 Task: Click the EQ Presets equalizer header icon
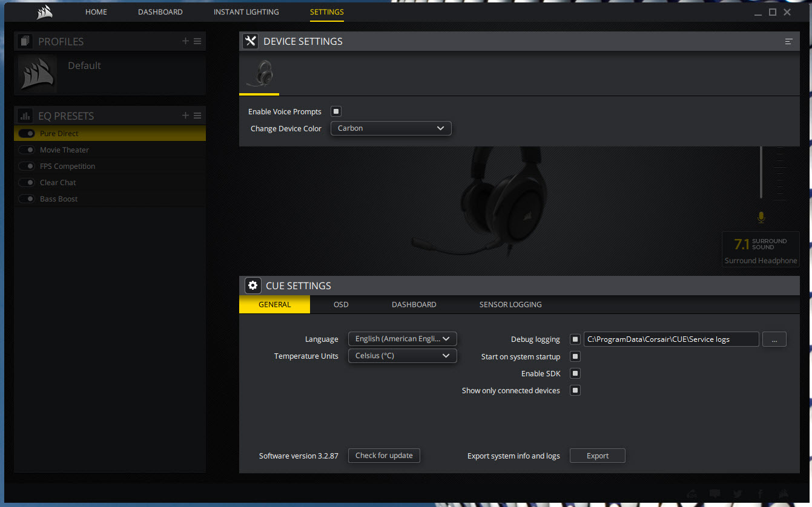[25, 116]
